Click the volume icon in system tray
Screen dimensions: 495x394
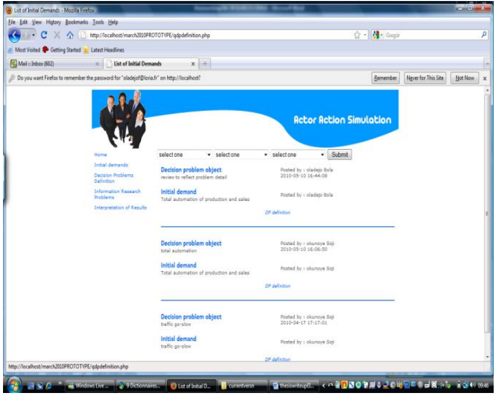473,386
